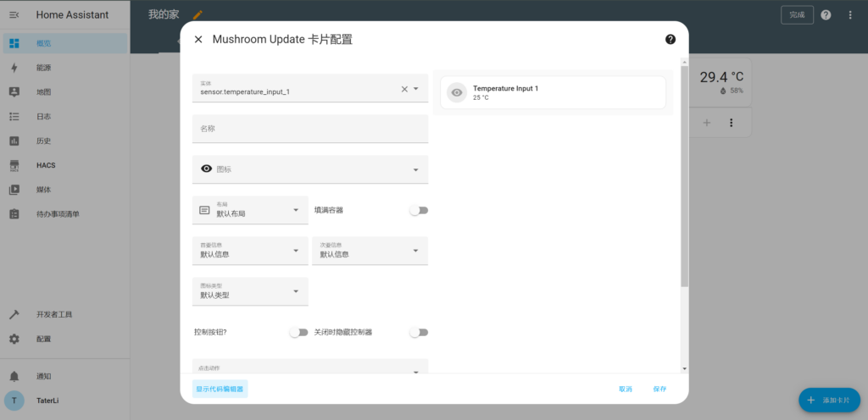Click the 保存 save button
Image resolution: width=868 pixels, height=420 pixels.
pos(659,389)
